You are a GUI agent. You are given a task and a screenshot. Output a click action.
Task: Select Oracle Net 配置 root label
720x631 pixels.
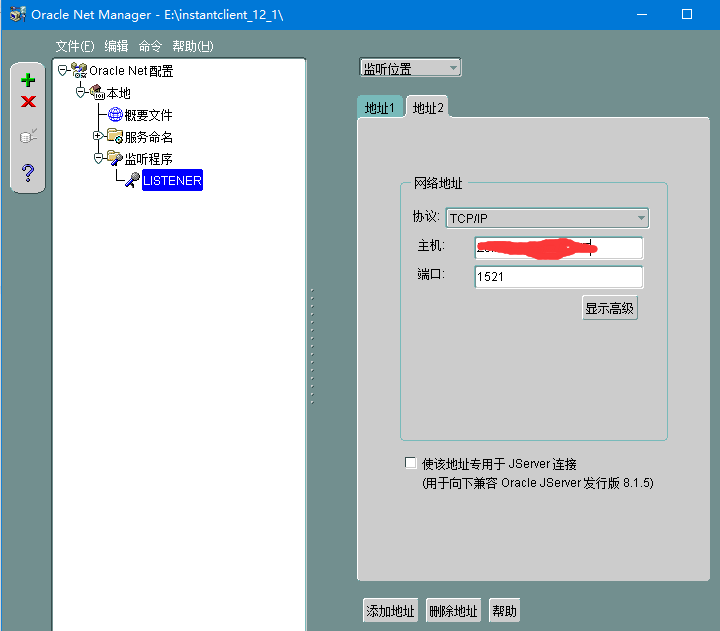[131, 71]
